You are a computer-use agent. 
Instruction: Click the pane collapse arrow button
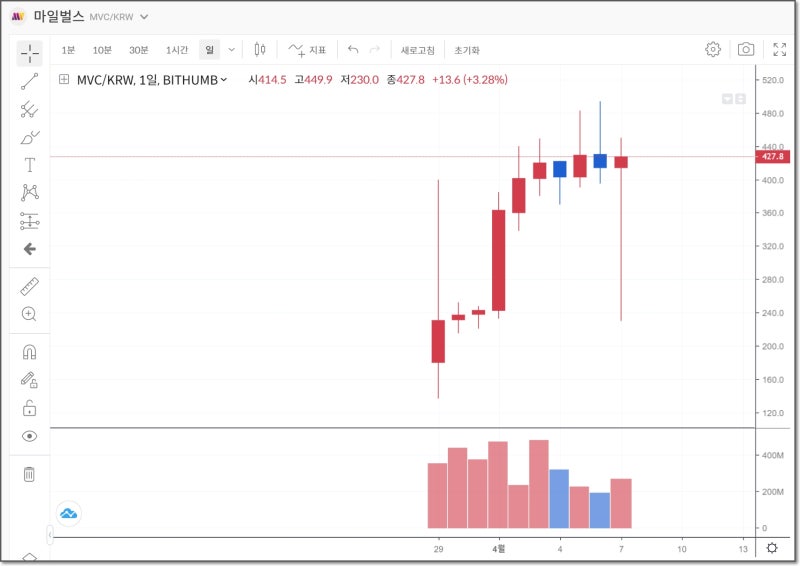[x=728, y=99]
